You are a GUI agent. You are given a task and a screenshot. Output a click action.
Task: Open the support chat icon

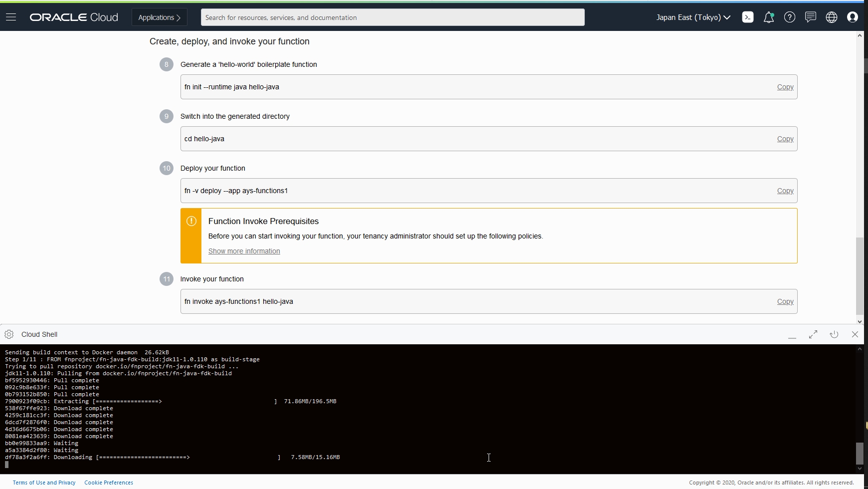pos(811,17)
